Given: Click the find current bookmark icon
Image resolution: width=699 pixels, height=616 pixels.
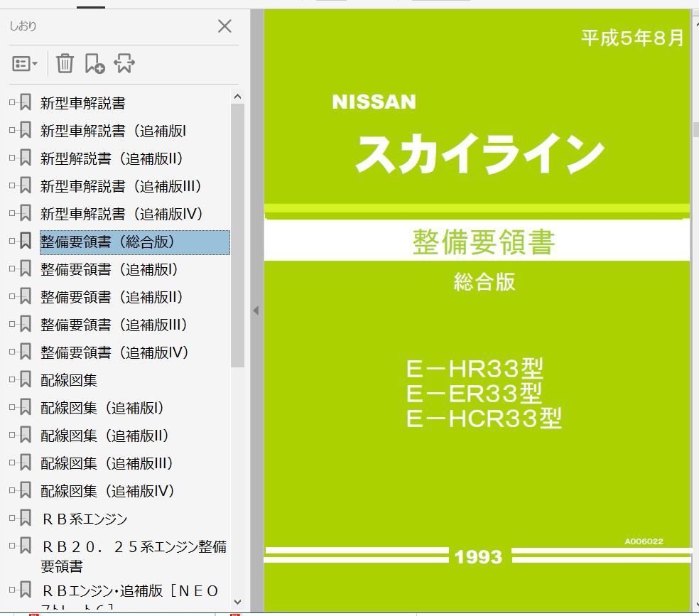Looking at the screenshot, I should 124,63.
